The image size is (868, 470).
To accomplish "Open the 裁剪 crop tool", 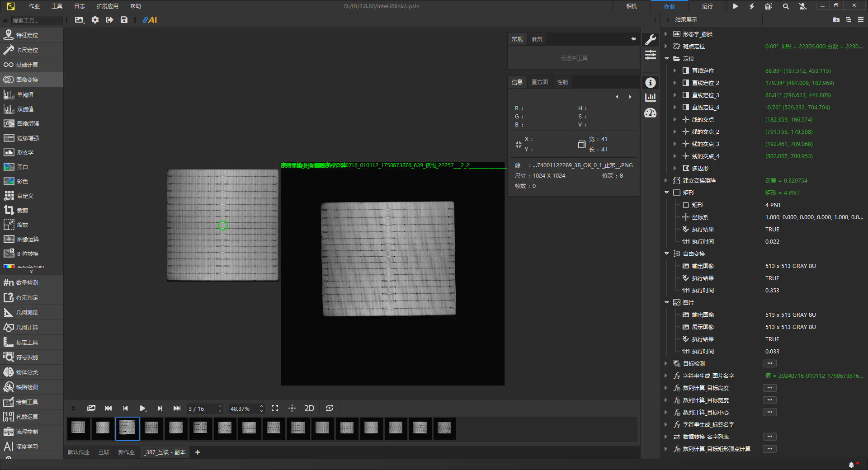I will coord(22,211).
